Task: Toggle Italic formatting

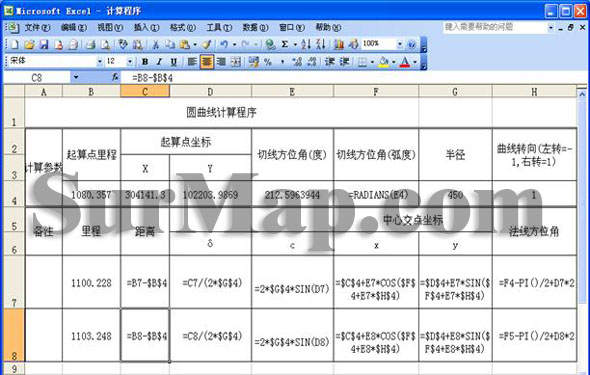Action: click(x=159, y=62)
